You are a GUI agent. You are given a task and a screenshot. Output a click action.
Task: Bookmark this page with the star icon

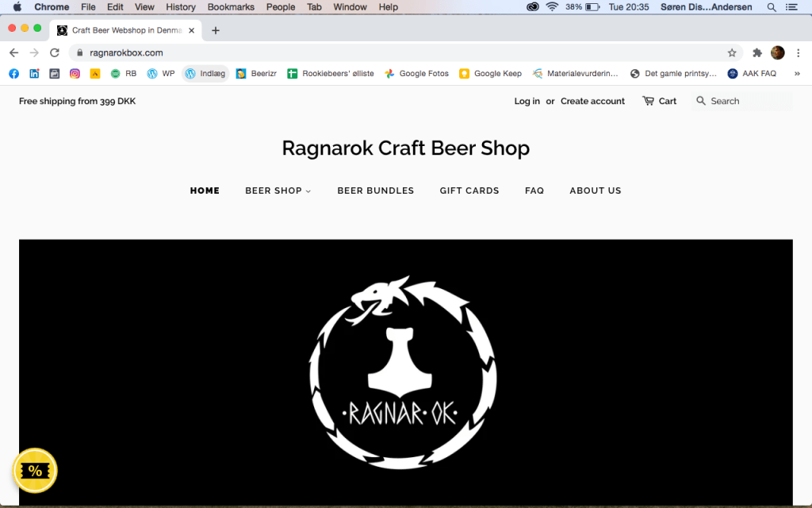coord(732,52)
